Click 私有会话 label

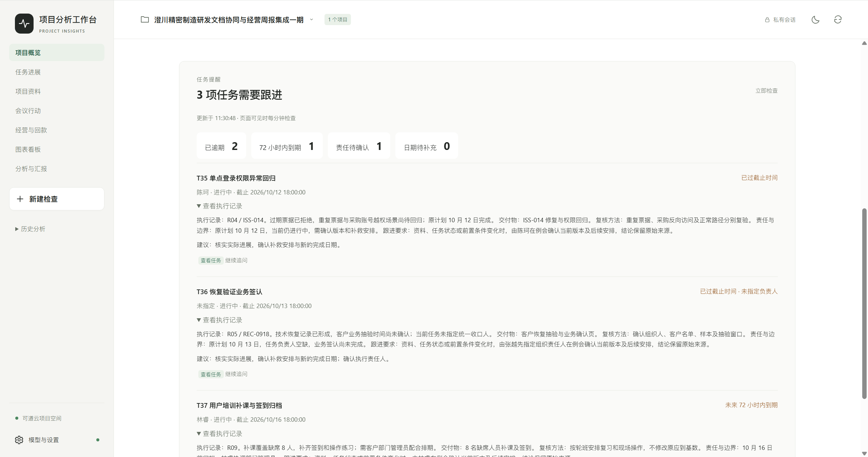pos(784,20)
